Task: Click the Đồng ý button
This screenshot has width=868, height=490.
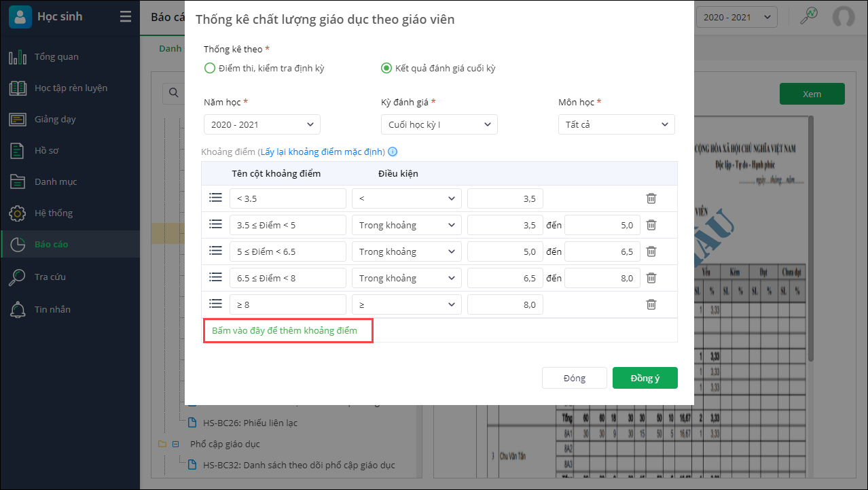Action: 645,378
